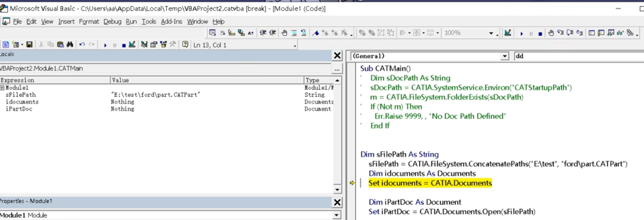Click the highlighted 'Set idocuments = CATIA.Documents' line
Image resolution: width=644 pixels, height=220 pixels.
430,183
